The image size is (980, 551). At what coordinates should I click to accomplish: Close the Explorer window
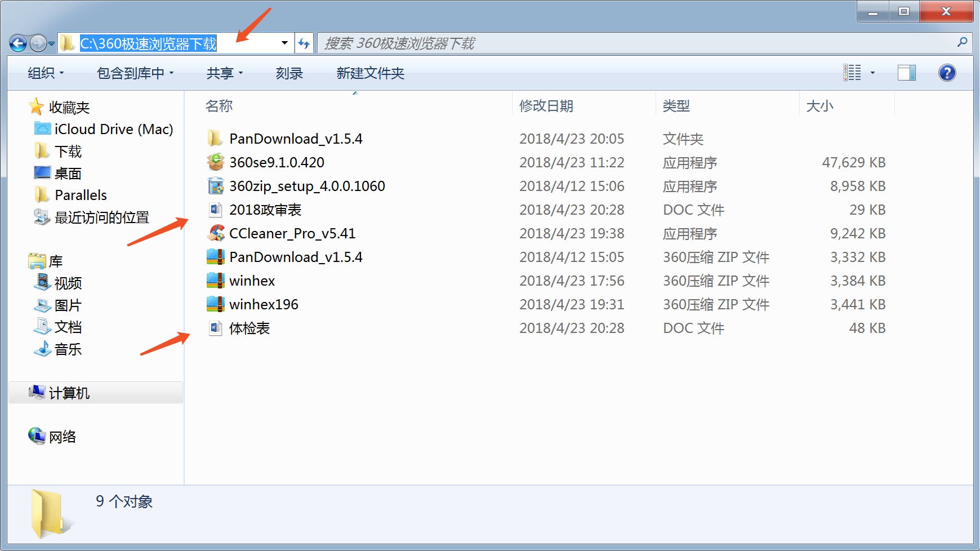[946, 12]
